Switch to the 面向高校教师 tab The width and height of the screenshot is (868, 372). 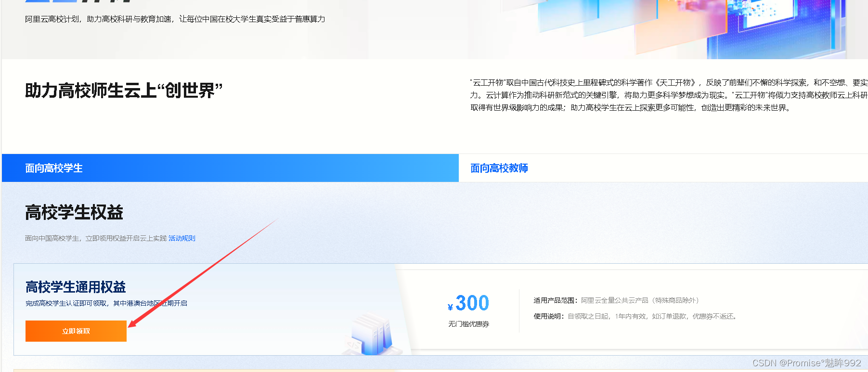499,168
